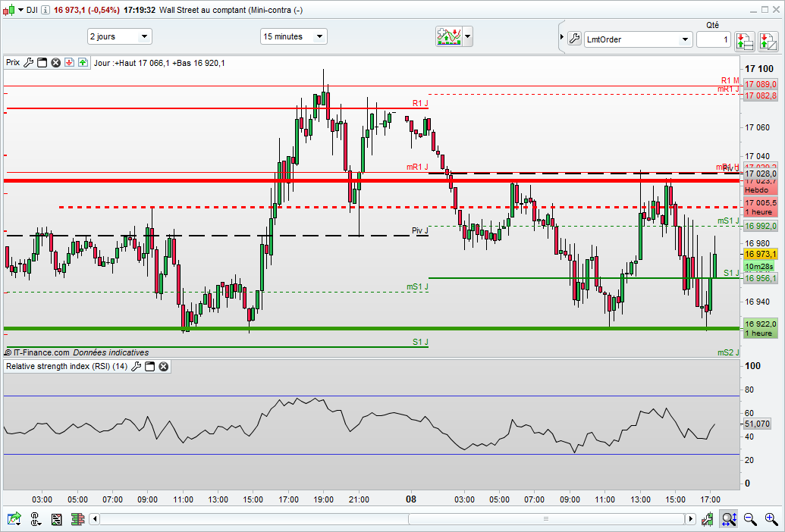785x532 pixels.
Task: Click the checklist document icon
Action: [57, 519]
